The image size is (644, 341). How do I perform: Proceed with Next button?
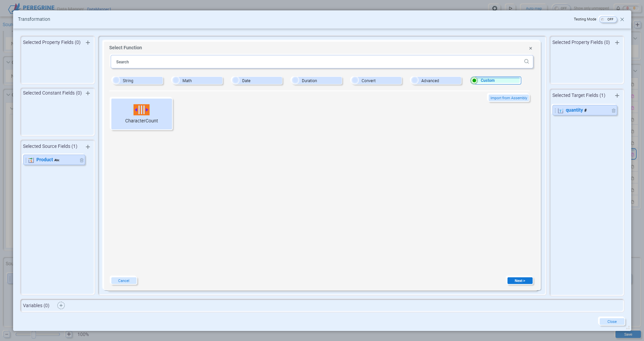(520, 281)
